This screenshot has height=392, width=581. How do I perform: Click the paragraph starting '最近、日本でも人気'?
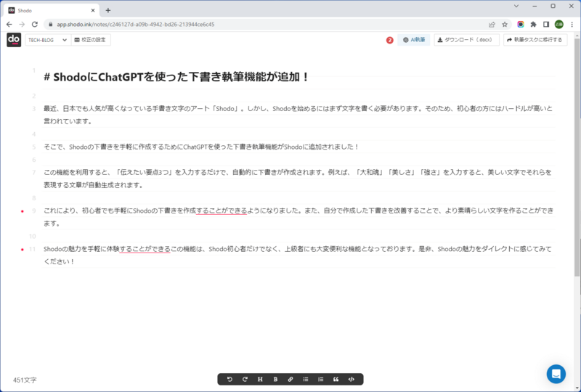[298, 115]
